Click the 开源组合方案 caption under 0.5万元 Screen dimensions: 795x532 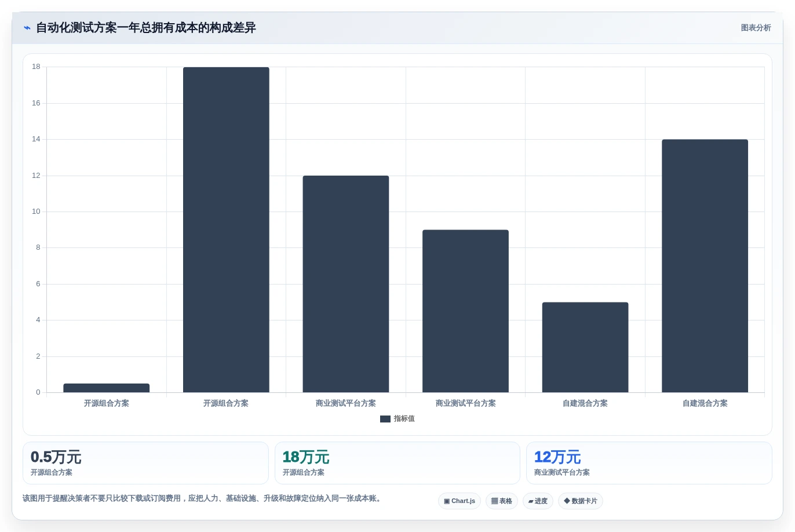coord(52,472)
